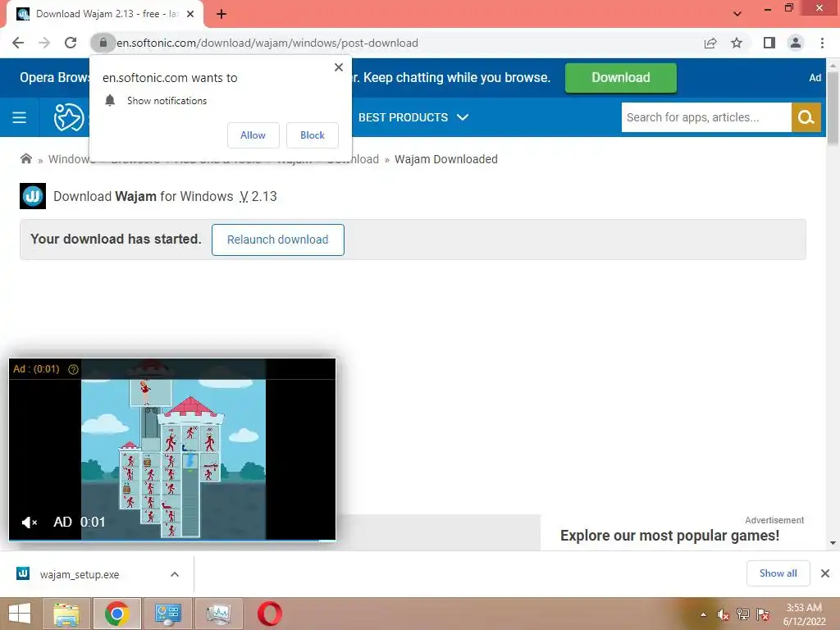
Task: Click the Wajam Downloaded breadcrumb
Action: coord(445,159)
